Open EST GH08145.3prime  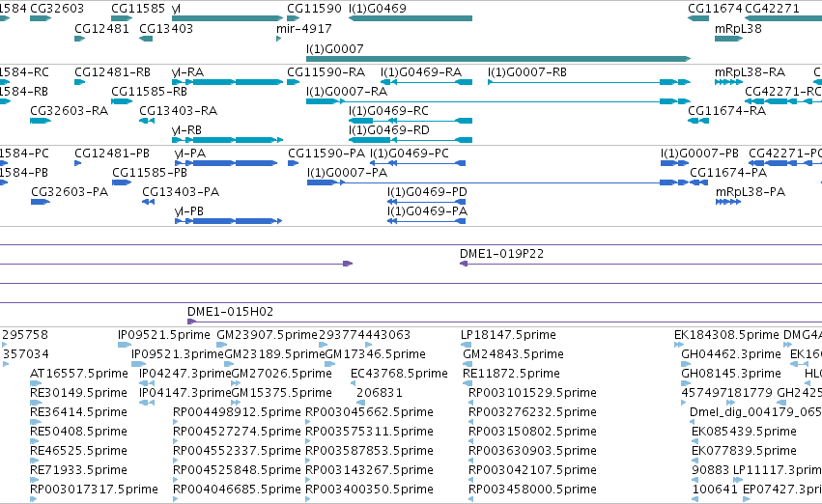pos(731,374)
